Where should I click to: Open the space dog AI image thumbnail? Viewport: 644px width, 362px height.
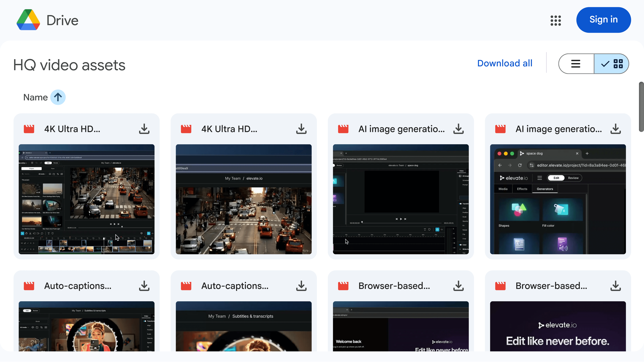pos(558,199)
